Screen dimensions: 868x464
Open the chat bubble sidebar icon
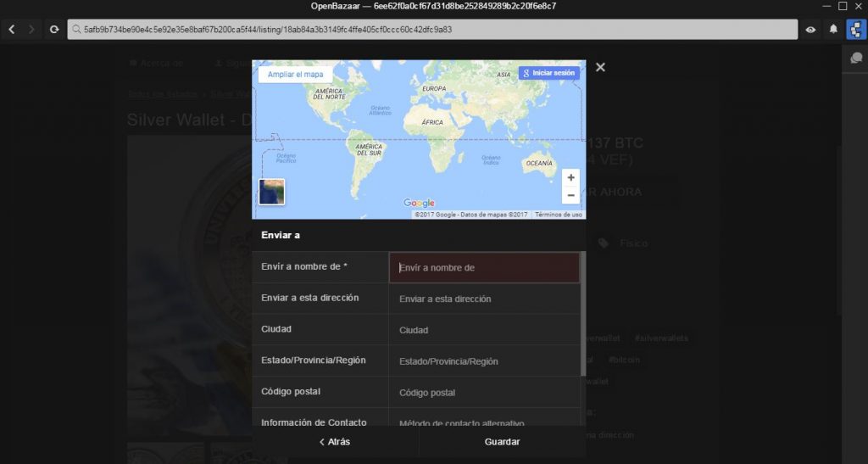tap(856, 59)
